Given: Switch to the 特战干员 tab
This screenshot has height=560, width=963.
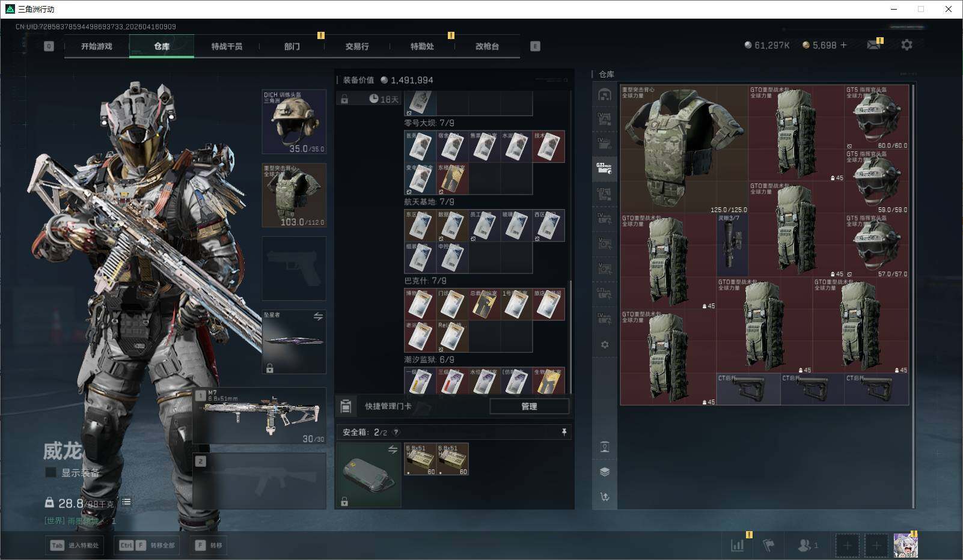Looking at the screenshot, I should coord(227,46).
